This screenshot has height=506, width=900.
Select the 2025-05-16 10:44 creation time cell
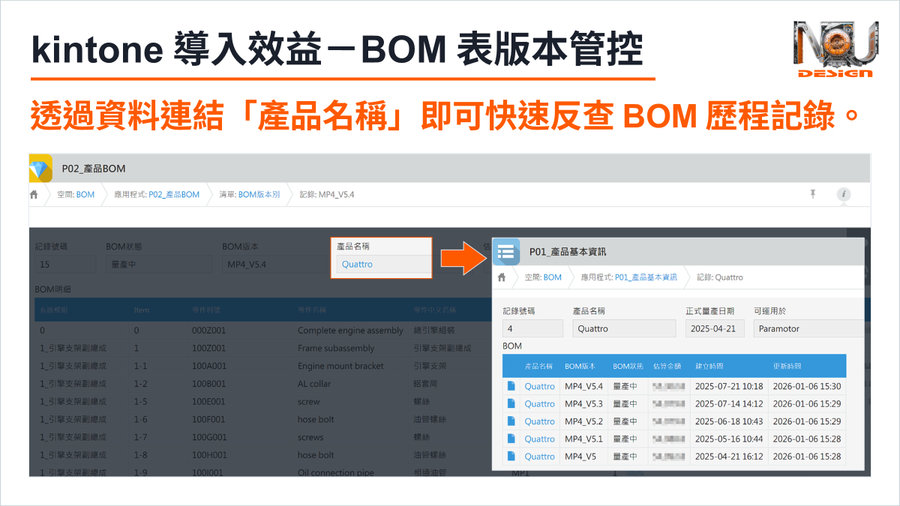coord(729,439)
